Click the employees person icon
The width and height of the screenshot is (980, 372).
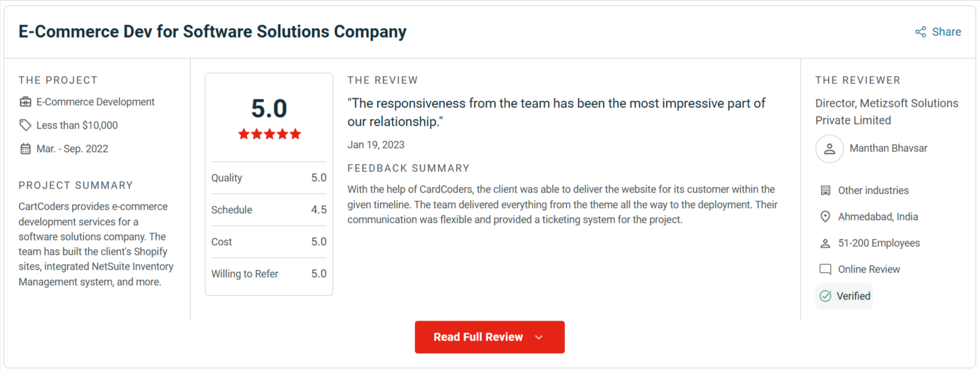pyautogui.click(x=825, y=243)
